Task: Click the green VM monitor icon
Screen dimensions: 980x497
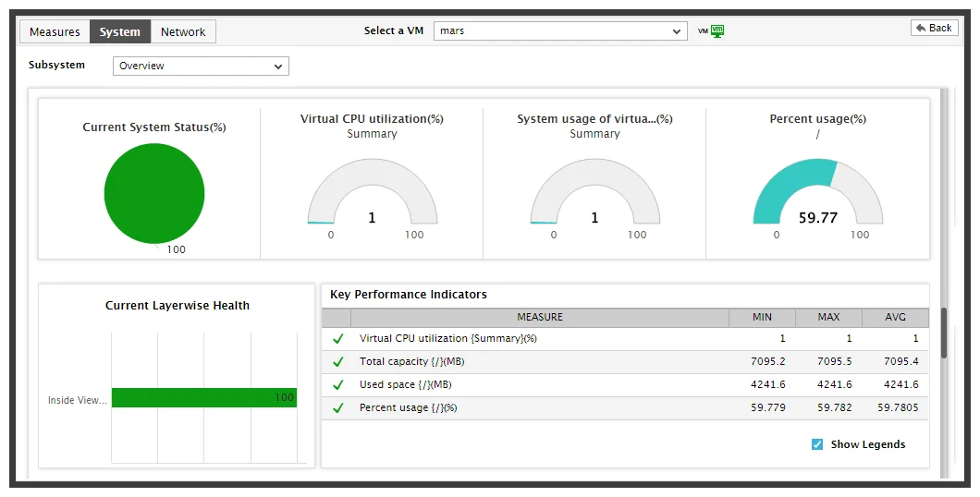Action: coord(717,31)
